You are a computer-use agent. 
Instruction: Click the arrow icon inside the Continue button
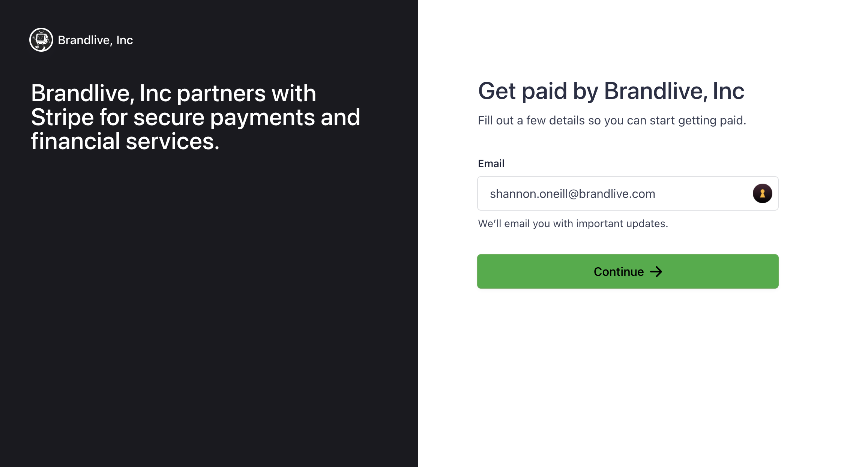[x=656, y=272]
